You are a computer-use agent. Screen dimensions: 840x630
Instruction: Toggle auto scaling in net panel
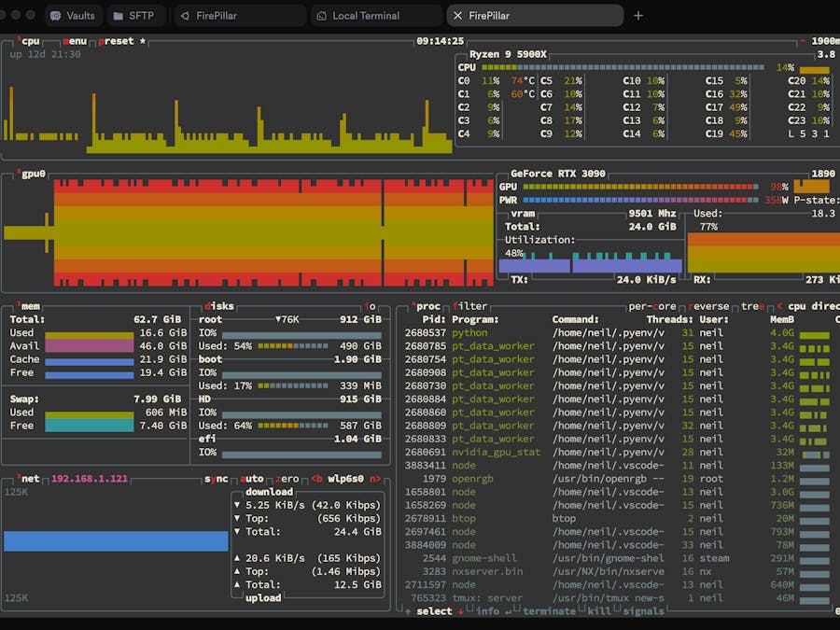tap(252, 479)
